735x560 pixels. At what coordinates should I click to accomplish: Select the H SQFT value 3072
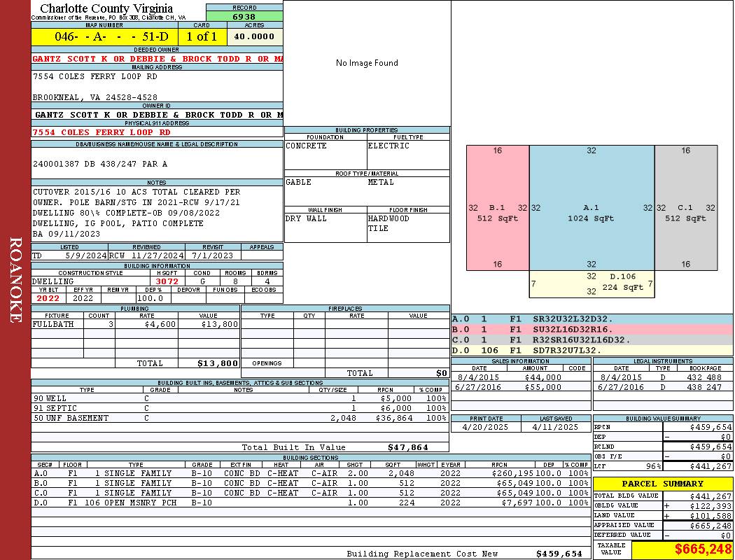(x=167, y=281)
